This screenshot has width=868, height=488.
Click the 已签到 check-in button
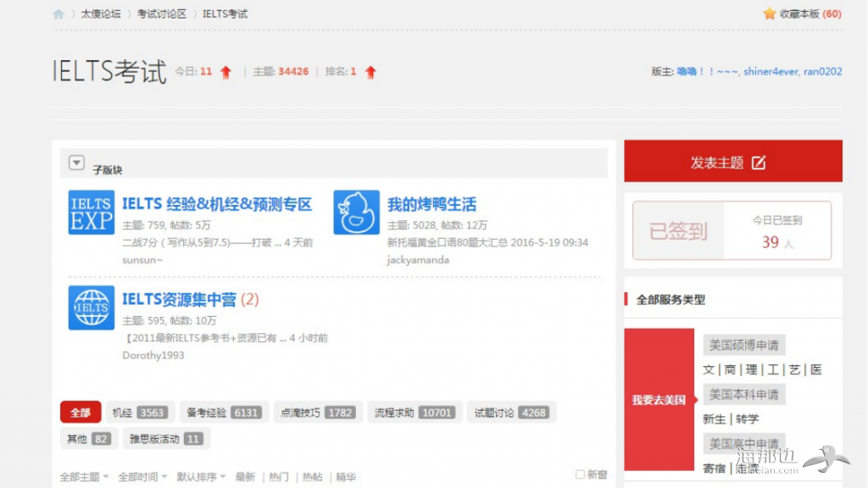click(x=678, y=230)
